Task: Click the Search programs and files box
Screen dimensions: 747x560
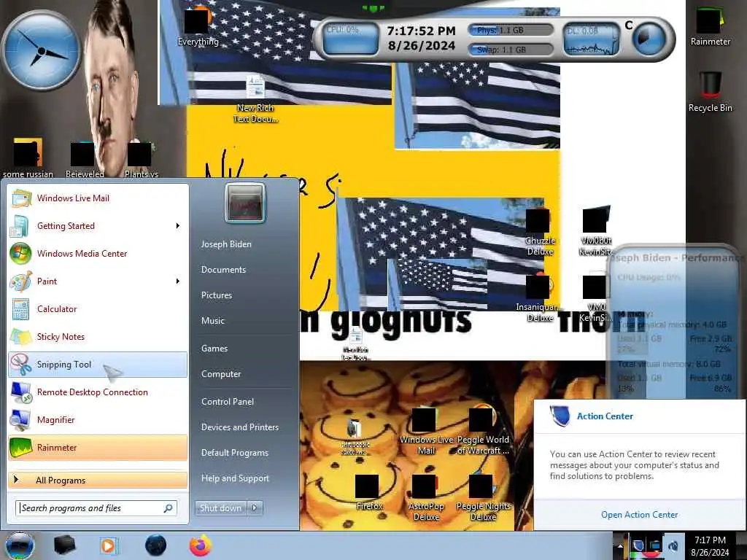Action: [97, 508]
